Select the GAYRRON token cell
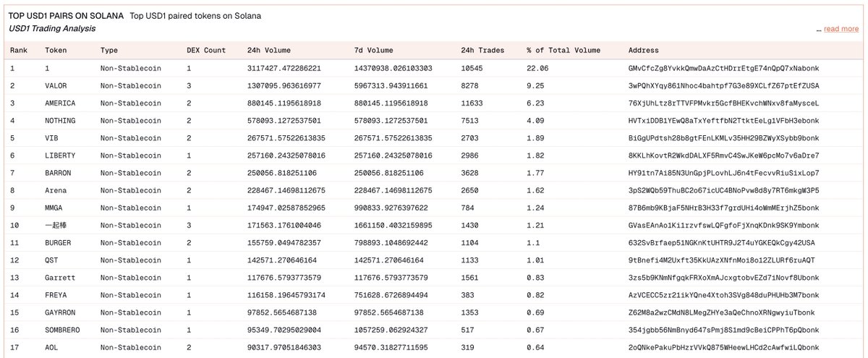868x358 pixels. 60,312
